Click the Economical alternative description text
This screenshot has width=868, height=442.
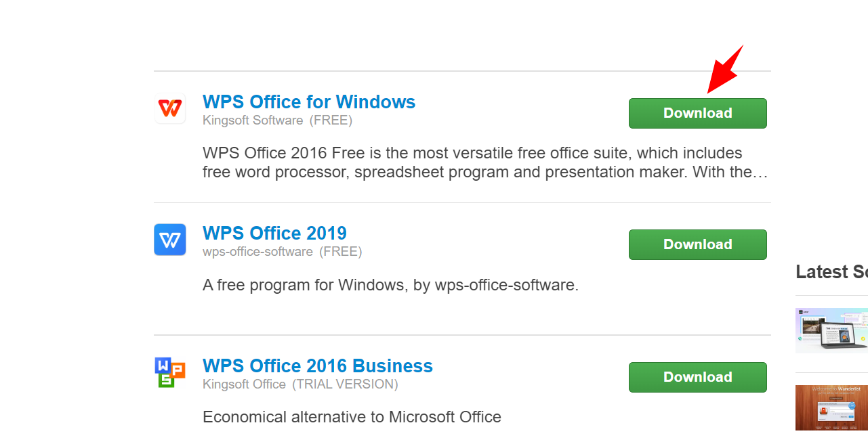[x=351, y=416]
